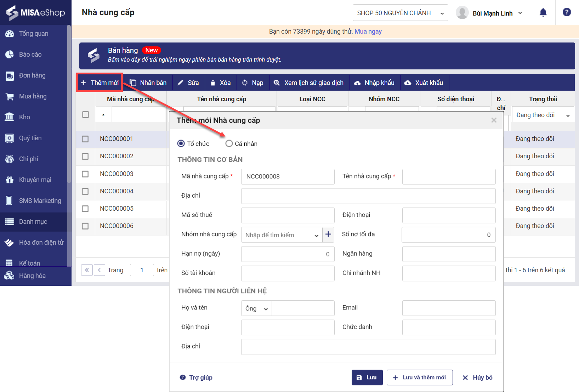Expand the Ông title dropdown
The height and width of the screenshot is (392, 579).
coord(256,308)
